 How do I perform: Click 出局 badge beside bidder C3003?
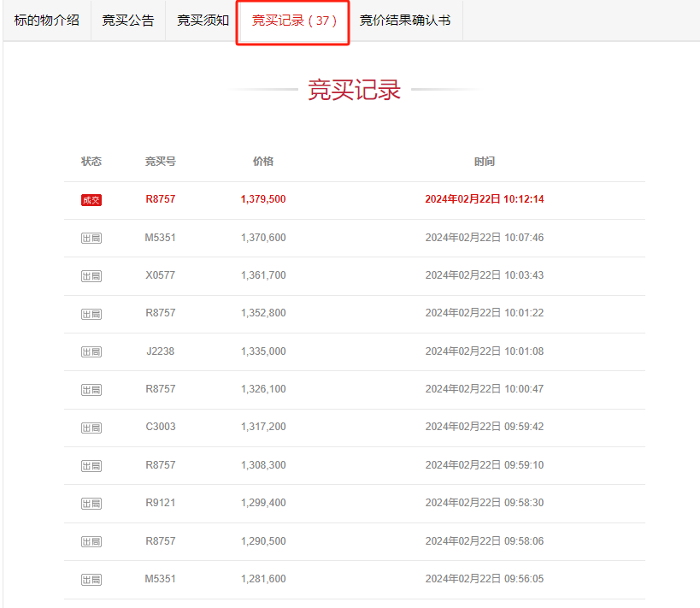point(91,427)
